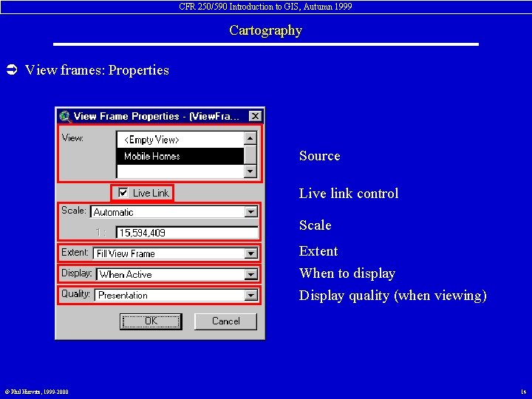Click the OK button
Image resolution: width=532 pixels, height=399 pixels.
coord(151,321)
